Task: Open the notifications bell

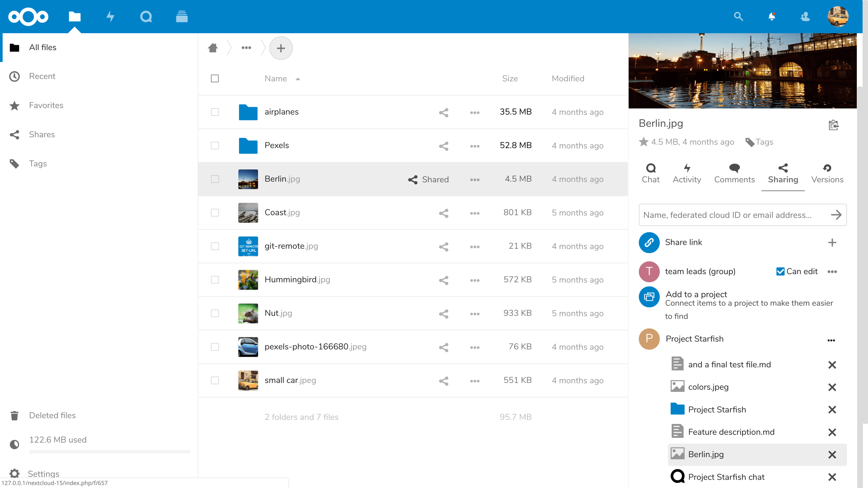Action: [772, 16]
